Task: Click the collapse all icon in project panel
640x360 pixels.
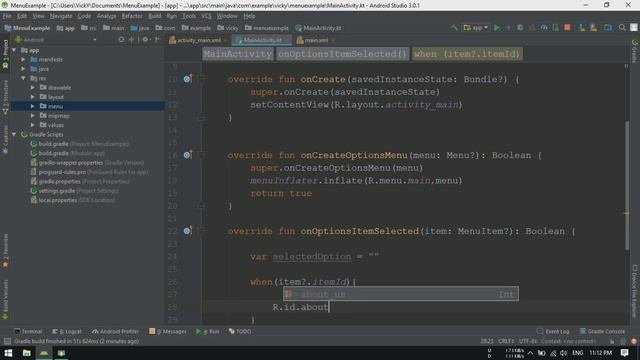Action: (x=131, y=40)
